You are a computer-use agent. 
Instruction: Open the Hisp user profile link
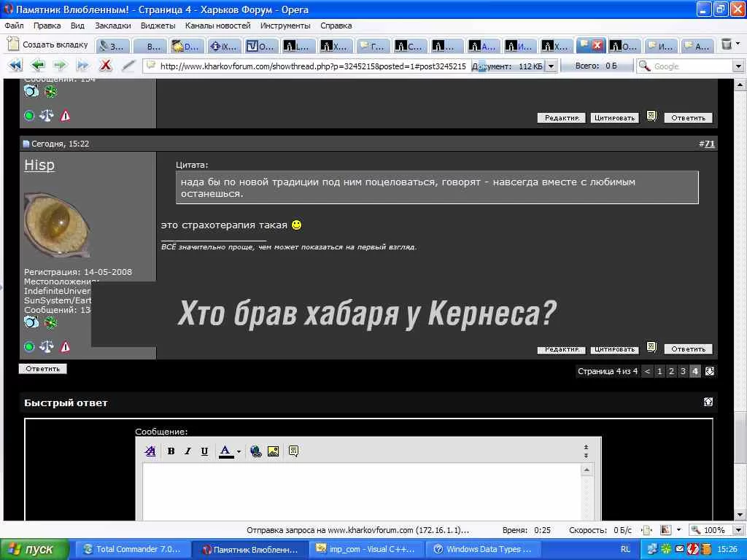[39, 165]
